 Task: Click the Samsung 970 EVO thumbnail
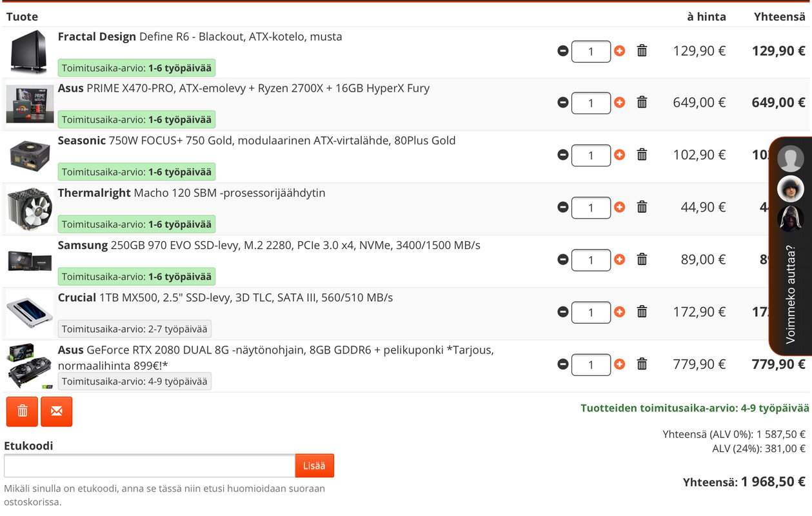[x=30, y=261]
